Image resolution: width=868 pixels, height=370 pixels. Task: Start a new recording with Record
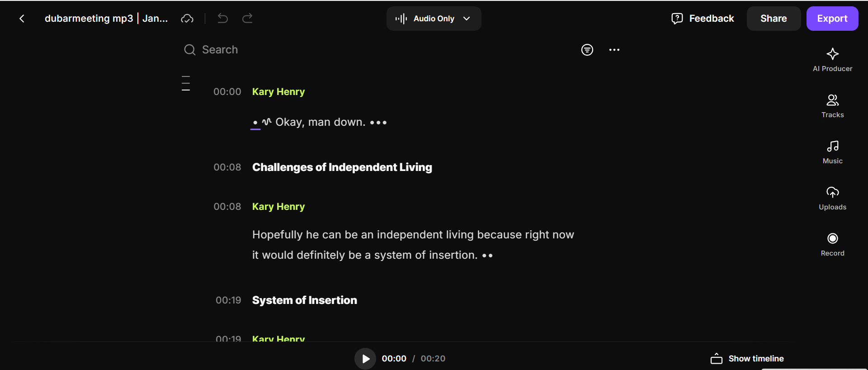tap(832, 244)
